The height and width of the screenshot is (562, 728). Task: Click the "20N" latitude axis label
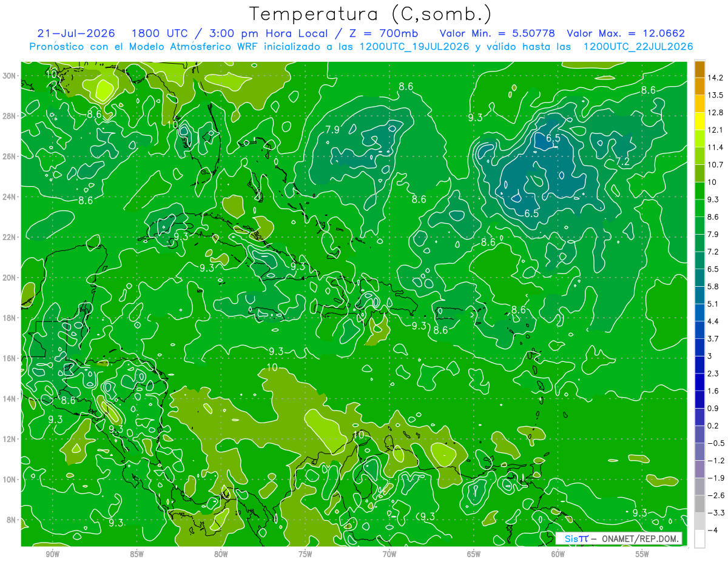coord(9,278)
